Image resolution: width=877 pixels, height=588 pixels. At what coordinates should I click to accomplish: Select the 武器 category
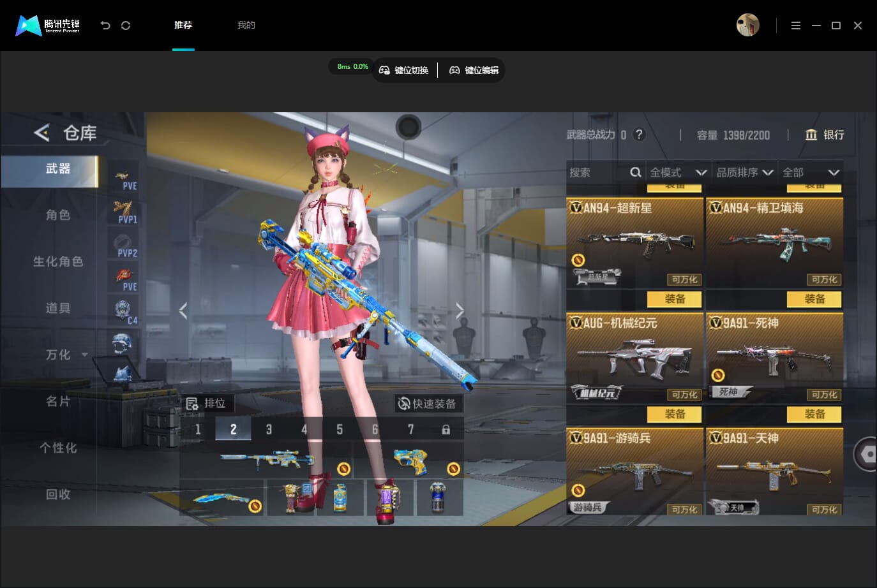pyautogui.click(x=50, y=170)
